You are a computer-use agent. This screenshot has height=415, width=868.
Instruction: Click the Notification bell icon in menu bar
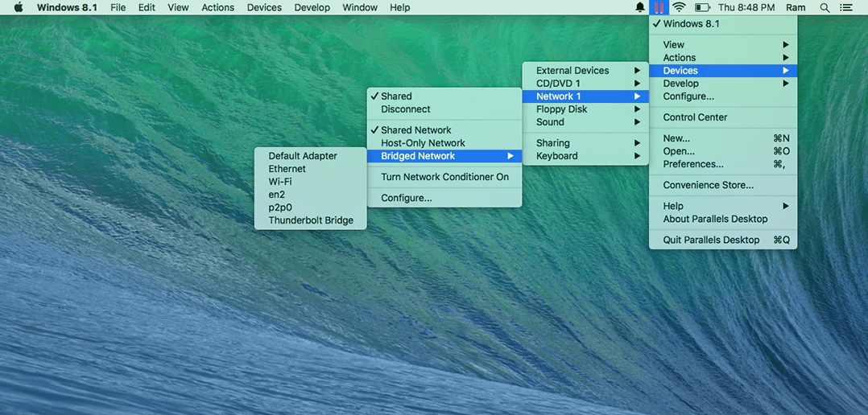click(x=640, y=7)
